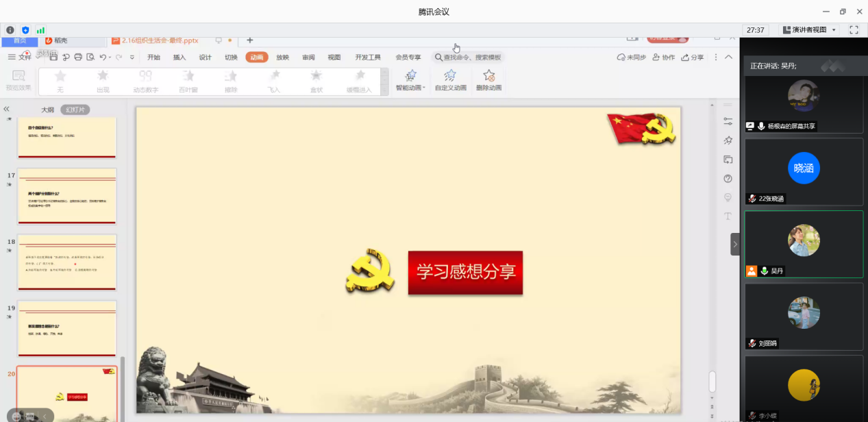Screen dimensions: 868x422
Task: Select slide 18 thumbnail
Action: [x=66, y=262]
